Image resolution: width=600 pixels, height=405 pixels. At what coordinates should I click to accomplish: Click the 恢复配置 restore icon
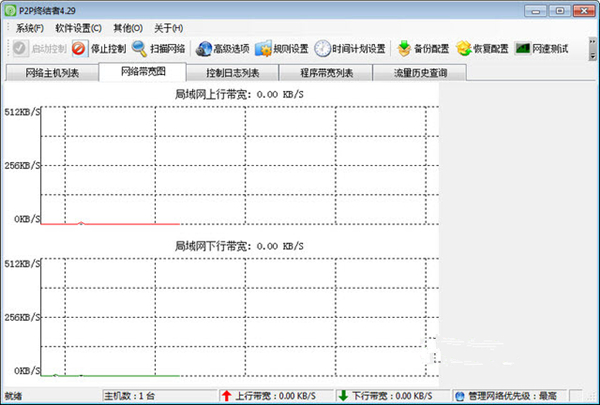click(464, 49)
